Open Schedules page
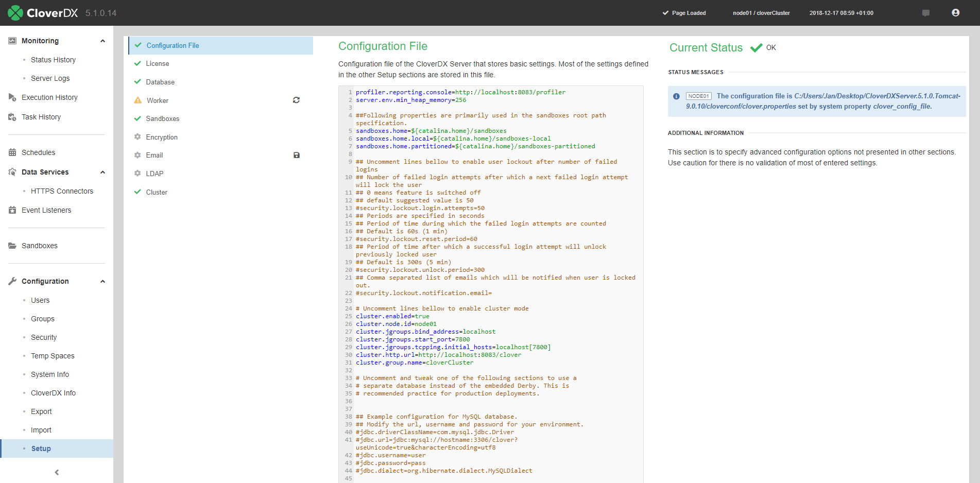 click(38, 152)
